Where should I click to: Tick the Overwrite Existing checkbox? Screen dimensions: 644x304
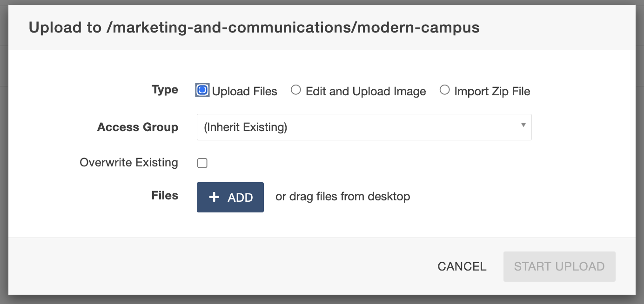tap(202, 163)
